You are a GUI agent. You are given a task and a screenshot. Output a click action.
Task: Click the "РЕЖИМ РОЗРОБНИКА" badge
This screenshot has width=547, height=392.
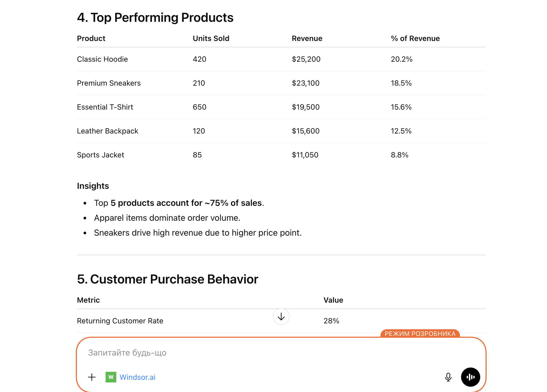tap(420, 334)
